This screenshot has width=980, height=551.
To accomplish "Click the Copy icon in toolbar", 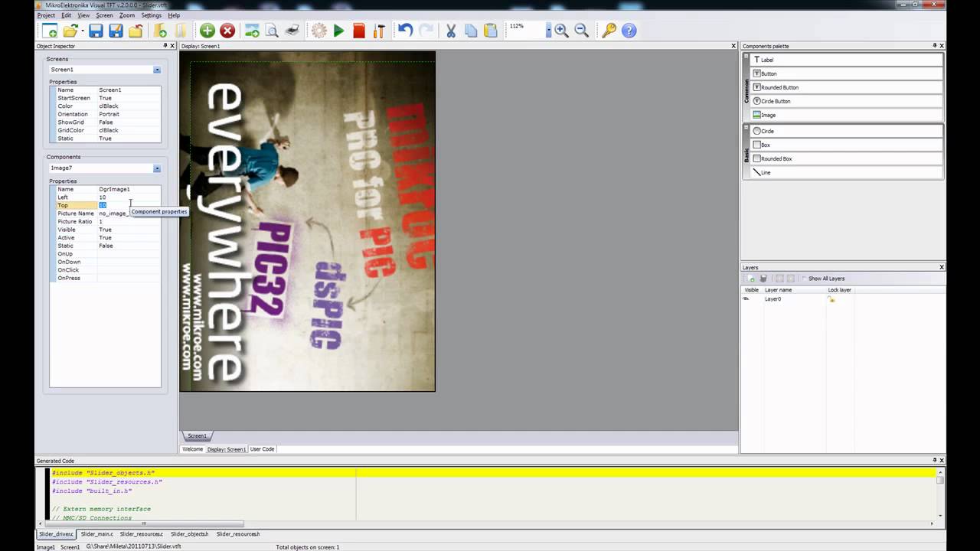I will tap(471, 31).
